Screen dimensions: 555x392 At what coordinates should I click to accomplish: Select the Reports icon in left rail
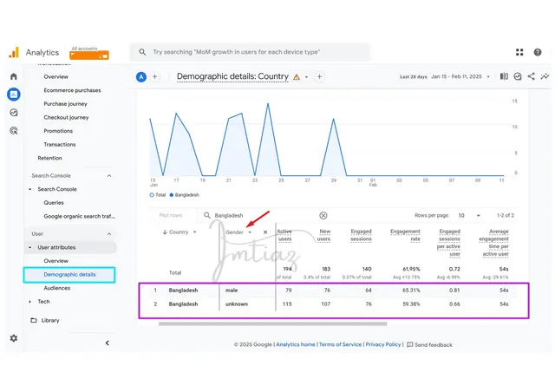14,95
